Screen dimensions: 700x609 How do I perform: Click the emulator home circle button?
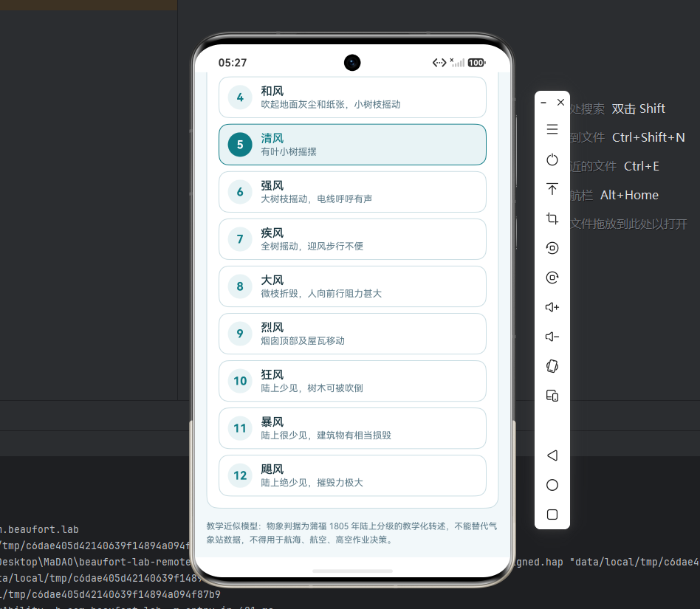(552, 485)
